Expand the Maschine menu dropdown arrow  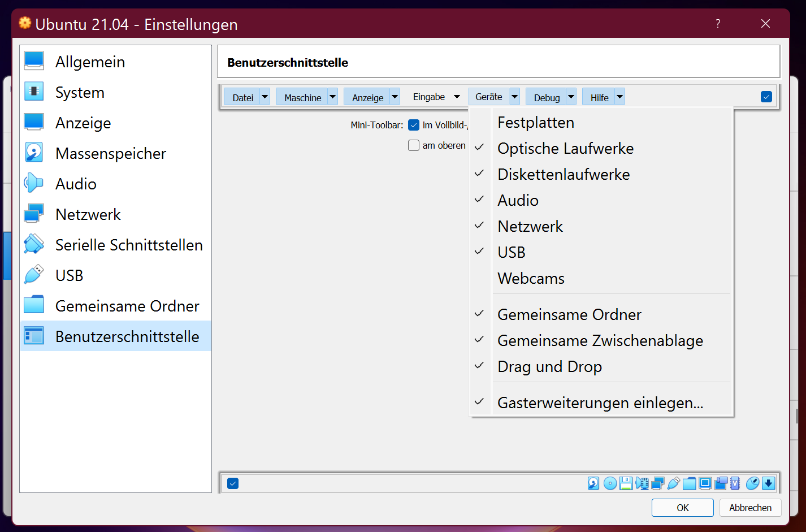pyautogui.click(x=333, y=97)
